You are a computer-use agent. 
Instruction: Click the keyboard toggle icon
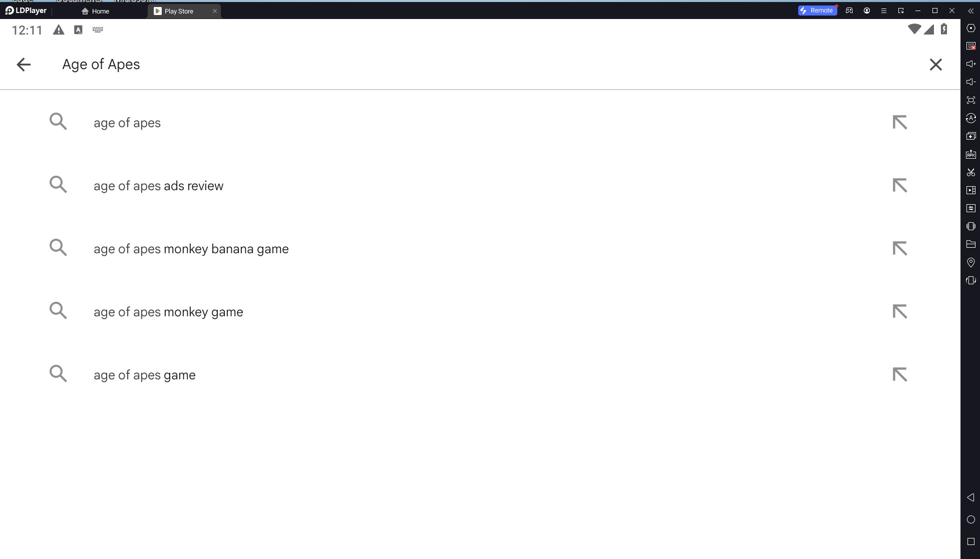click(98, 30)
